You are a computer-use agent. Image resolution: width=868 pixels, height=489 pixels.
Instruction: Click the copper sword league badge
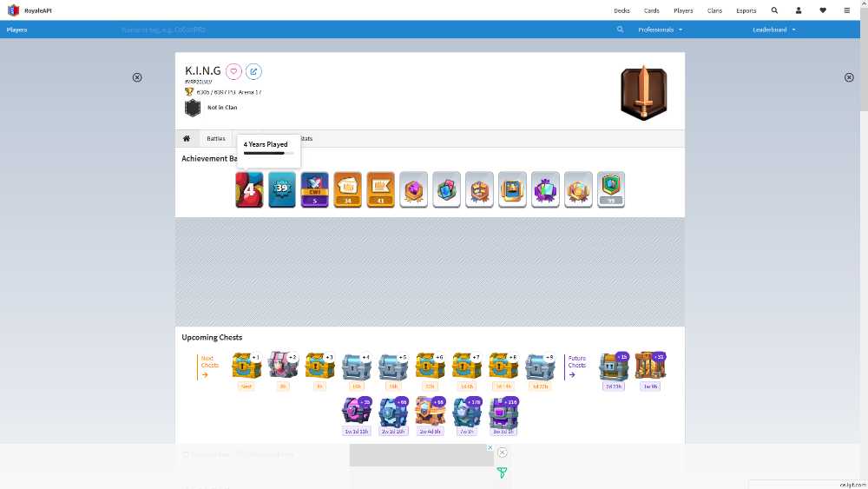click(644, 93)
